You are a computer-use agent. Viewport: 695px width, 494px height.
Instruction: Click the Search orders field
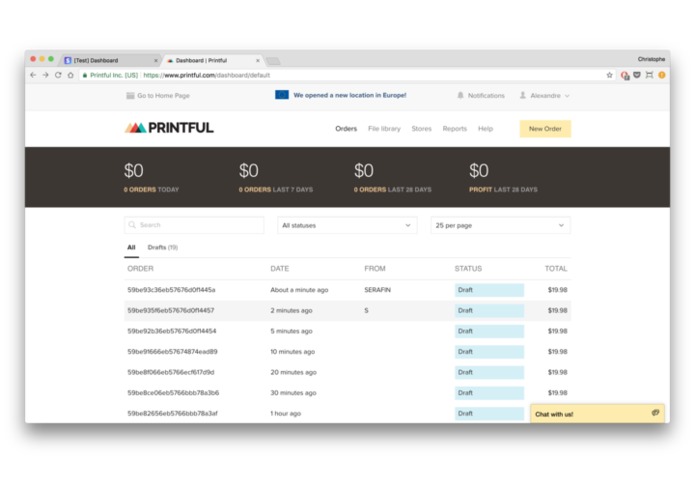(x=194, y=225)
